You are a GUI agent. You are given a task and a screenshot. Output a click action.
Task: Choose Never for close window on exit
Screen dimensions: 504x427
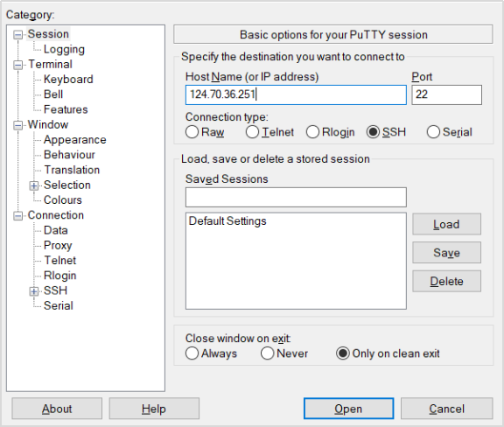[267, 353]
